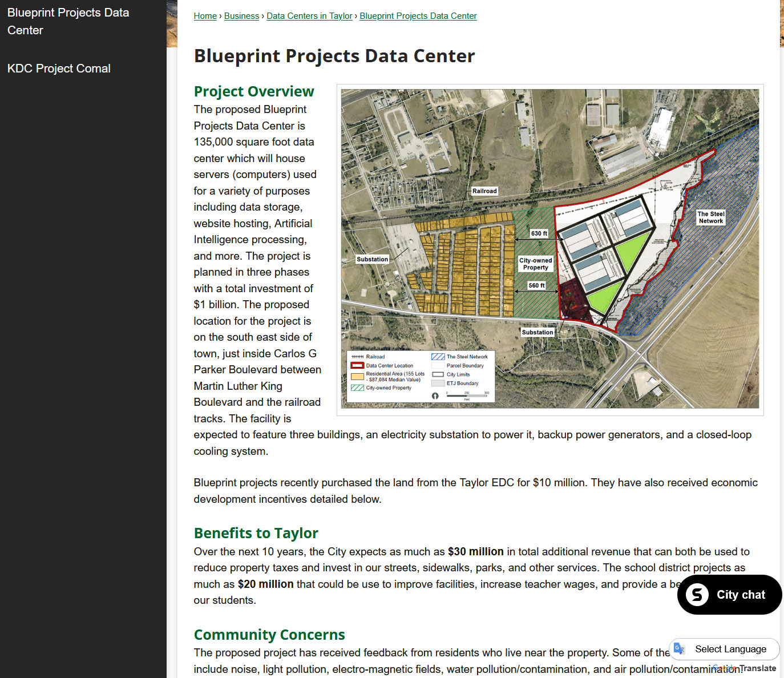Click the Google Translate icon
Screen dimensions: 784x678
point(679,648)
